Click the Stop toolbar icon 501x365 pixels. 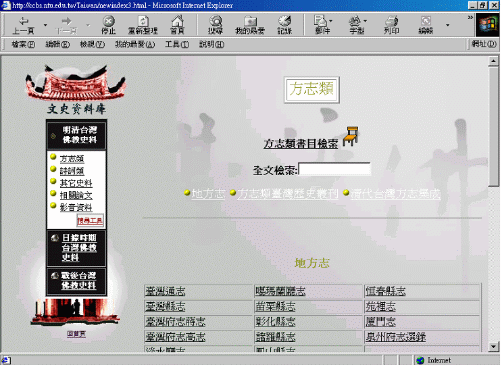pyautogui.click(x=108, y=21)
